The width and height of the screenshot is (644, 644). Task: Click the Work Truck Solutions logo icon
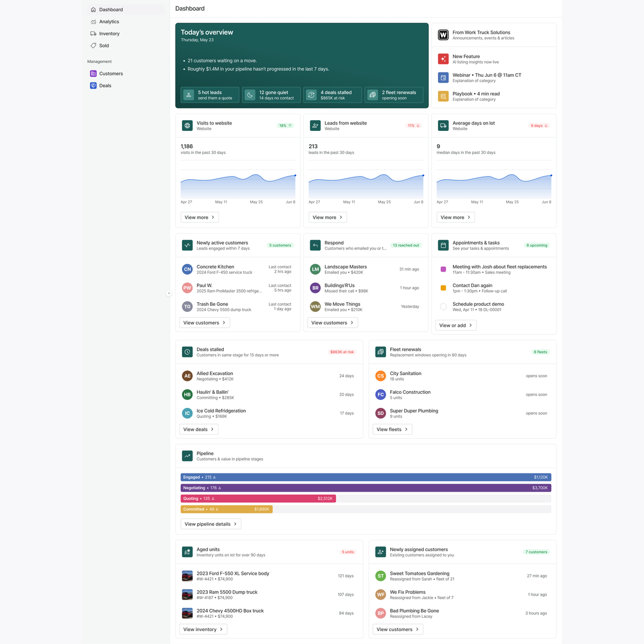point(443,35)
